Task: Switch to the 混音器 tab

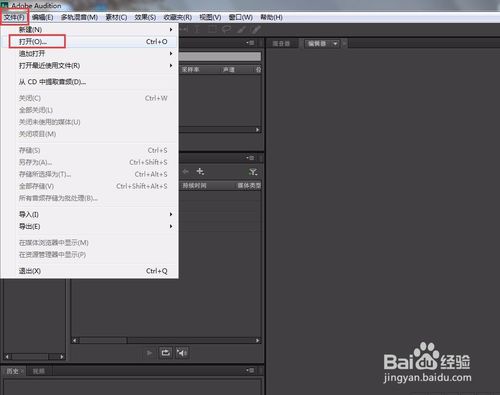Action: (281, 44)
